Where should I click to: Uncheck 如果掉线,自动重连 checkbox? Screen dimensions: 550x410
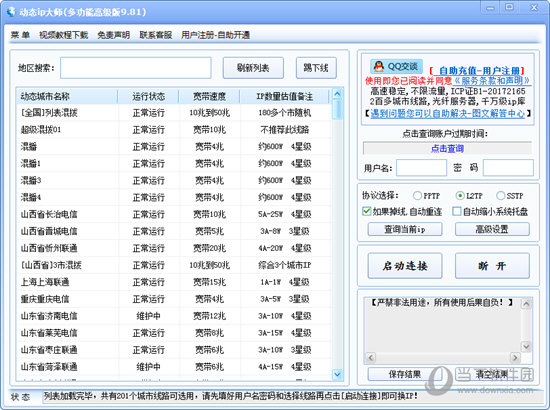pyautogui.click(x=367, y=211)
